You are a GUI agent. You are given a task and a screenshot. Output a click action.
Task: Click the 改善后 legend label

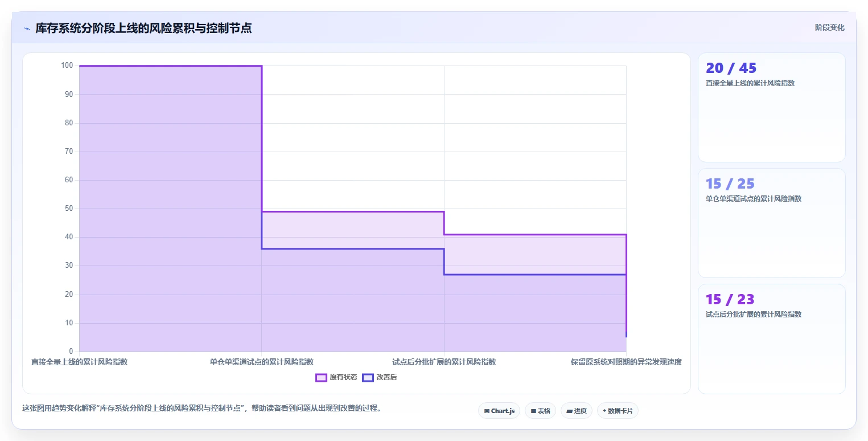click(386, 377)
